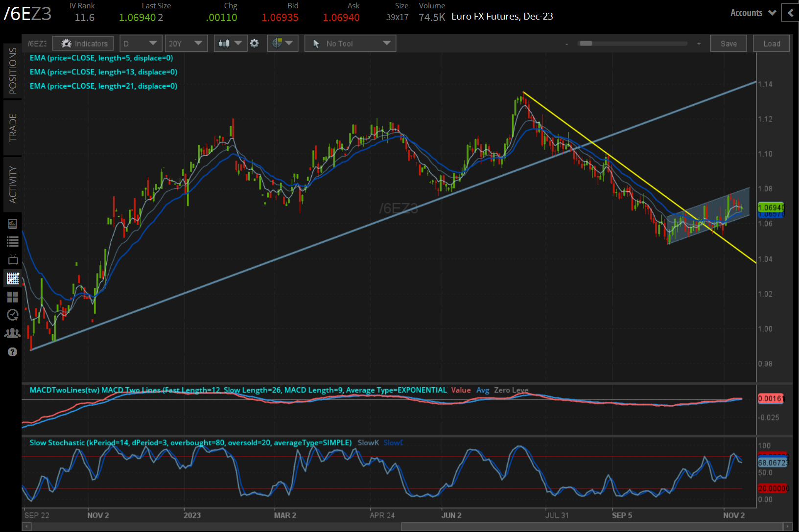The width and height of the screenshot is (799, 532).
Task: Click the clock history icon in the sidebar
Action: [13, 315]
